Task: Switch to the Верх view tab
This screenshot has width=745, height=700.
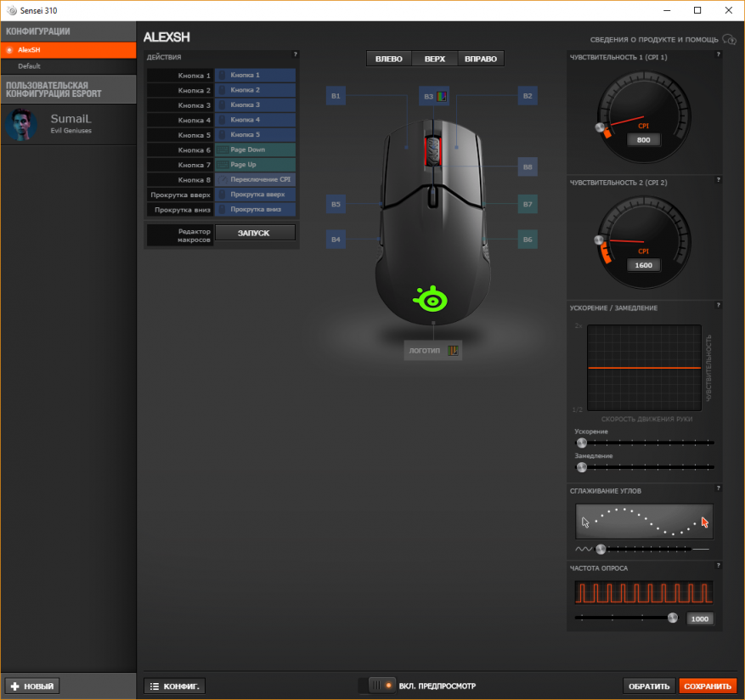Action: coord(435,59)
